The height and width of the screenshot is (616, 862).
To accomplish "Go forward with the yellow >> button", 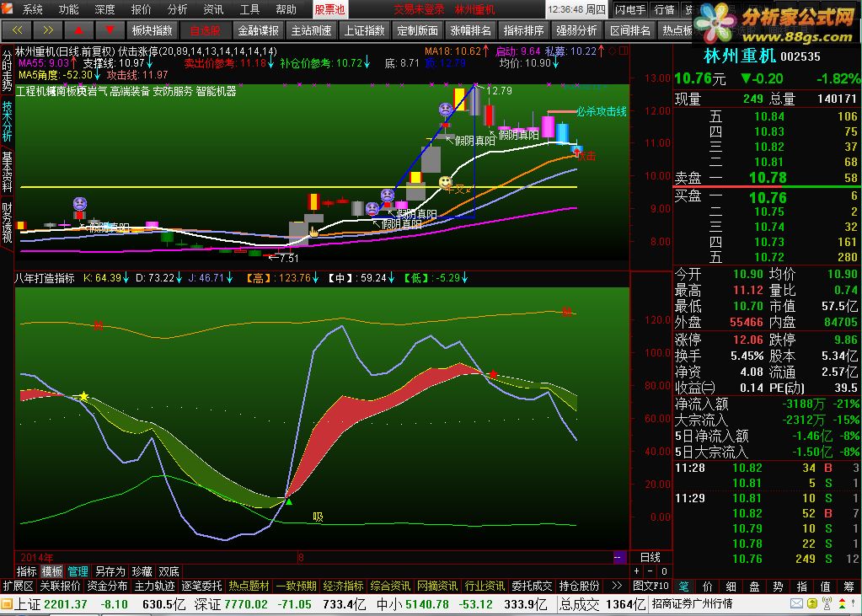I will tap(48, 30).
